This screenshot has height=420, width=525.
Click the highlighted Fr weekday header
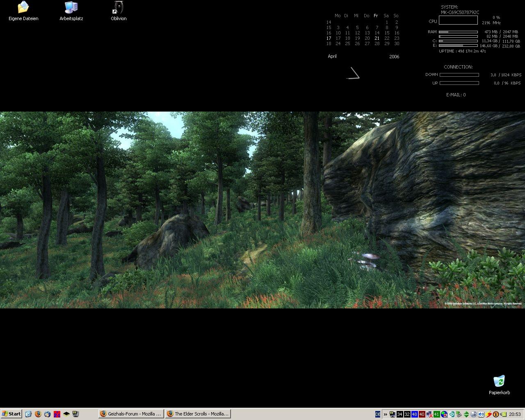376,16
